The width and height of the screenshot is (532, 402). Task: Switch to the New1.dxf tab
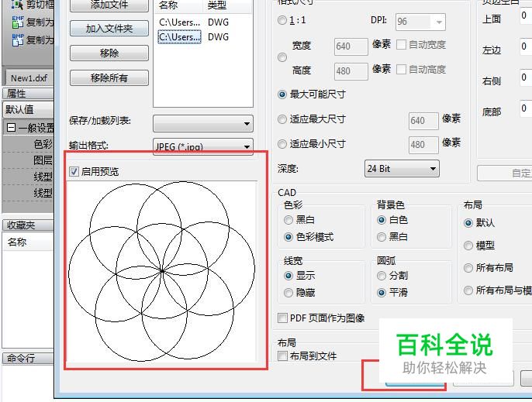[x=29, y=78]
